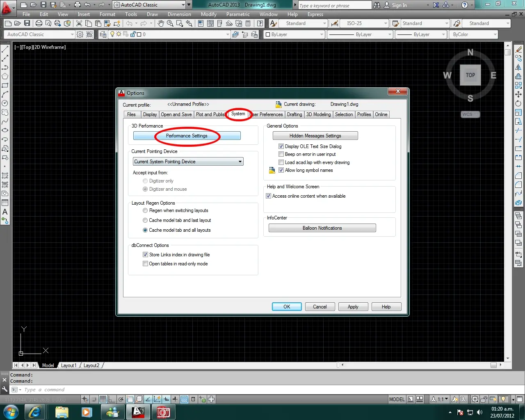
Task: Click Cancel in Options dialog
Action: point(320,307)
